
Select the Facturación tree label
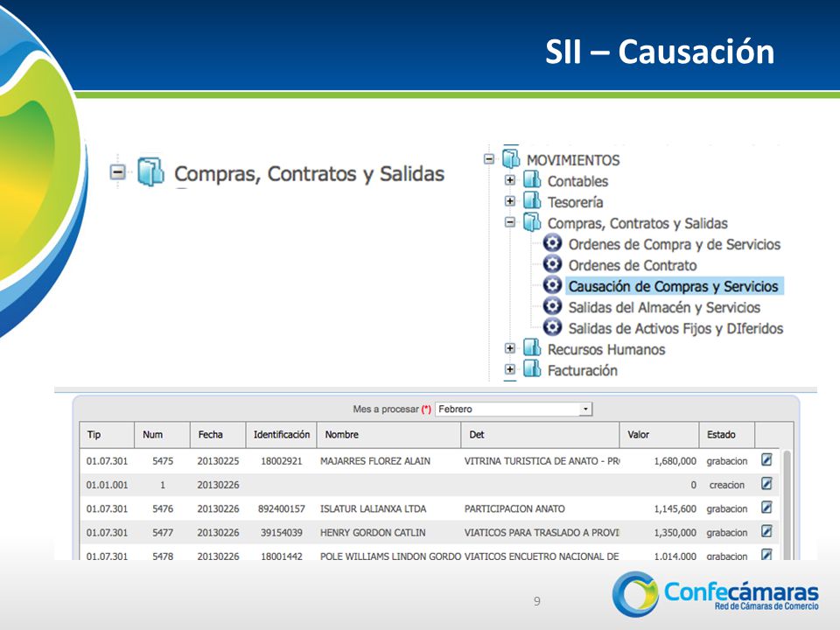(582, 371)
